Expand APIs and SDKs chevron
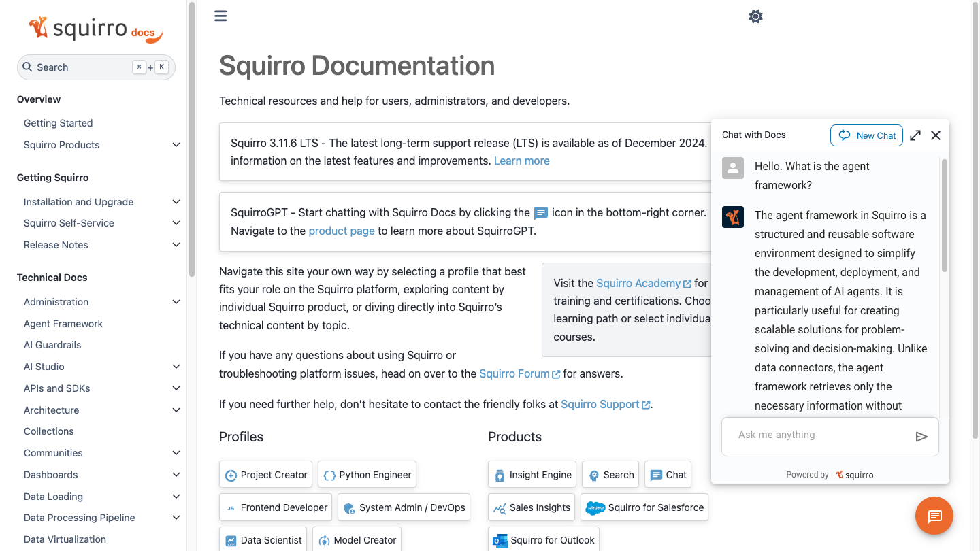Screen dimensions: 980x551 coord(176,388)
